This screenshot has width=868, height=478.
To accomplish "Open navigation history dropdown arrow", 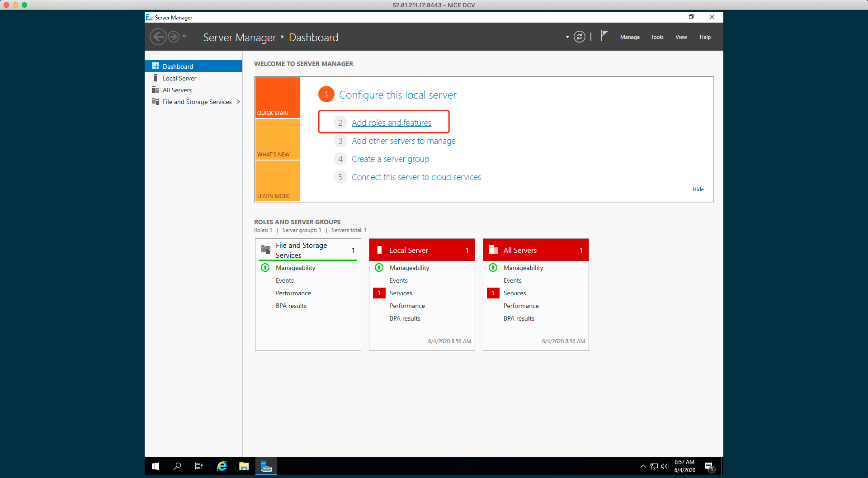I will click(184, 37).
